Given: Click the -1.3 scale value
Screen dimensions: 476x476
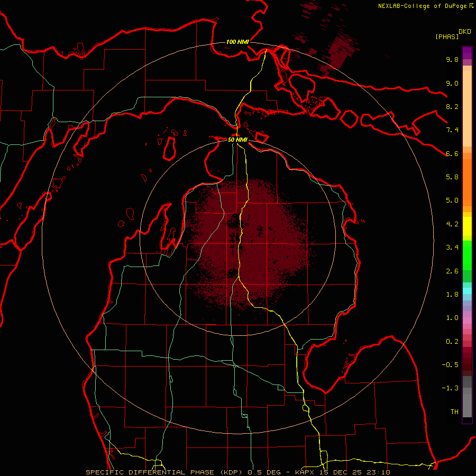Looking at the screenshot, I should pos(450,388).
